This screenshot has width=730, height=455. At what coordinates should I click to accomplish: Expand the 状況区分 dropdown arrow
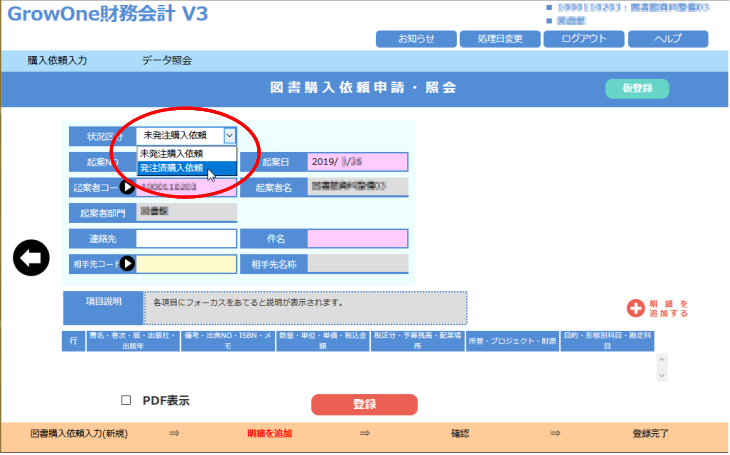coord(230,136)
